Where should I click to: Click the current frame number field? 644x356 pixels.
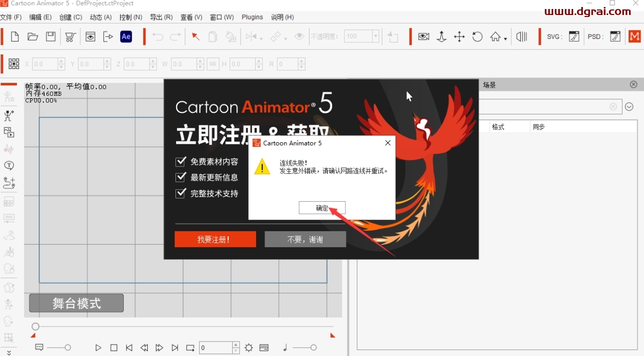point(216,348)
